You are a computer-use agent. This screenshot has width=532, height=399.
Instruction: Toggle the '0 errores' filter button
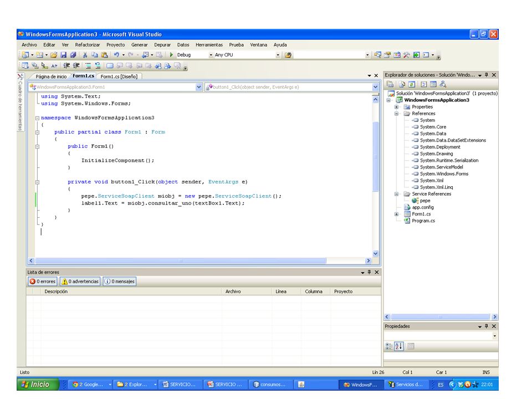[43, 282]
